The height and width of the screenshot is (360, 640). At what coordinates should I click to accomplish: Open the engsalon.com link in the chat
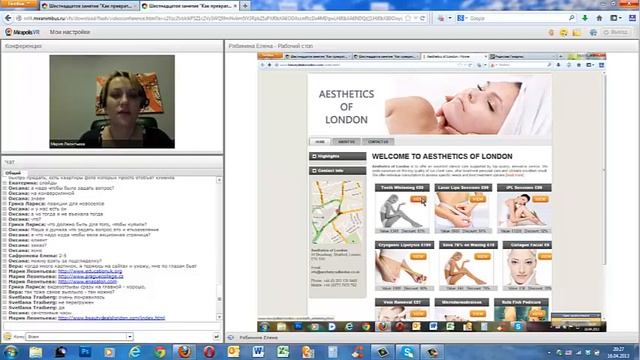87,282
